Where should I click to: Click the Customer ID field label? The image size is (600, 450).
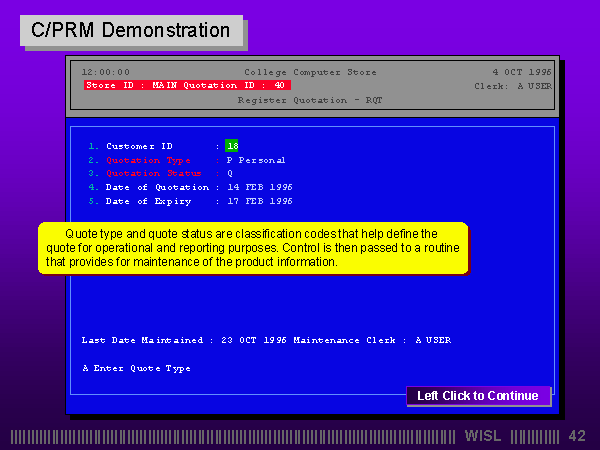pyautogui.click(x=139, y=146)
